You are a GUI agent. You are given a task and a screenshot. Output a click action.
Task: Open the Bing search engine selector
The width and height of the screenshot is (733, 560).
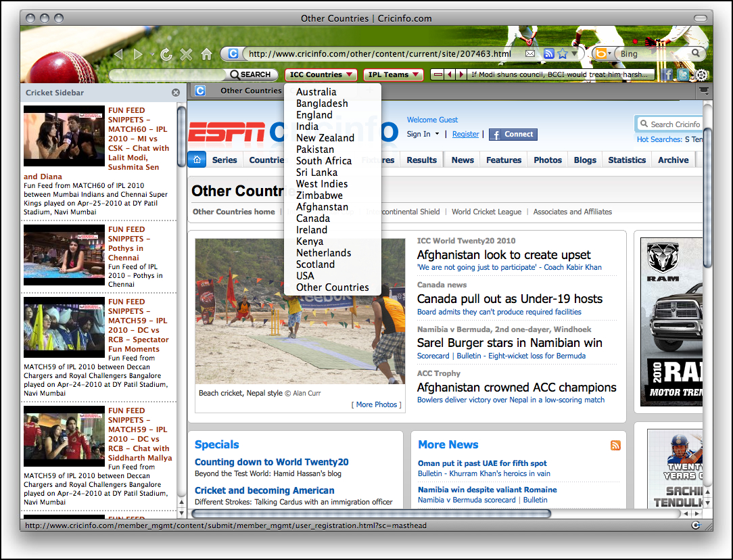click(602, 53)
